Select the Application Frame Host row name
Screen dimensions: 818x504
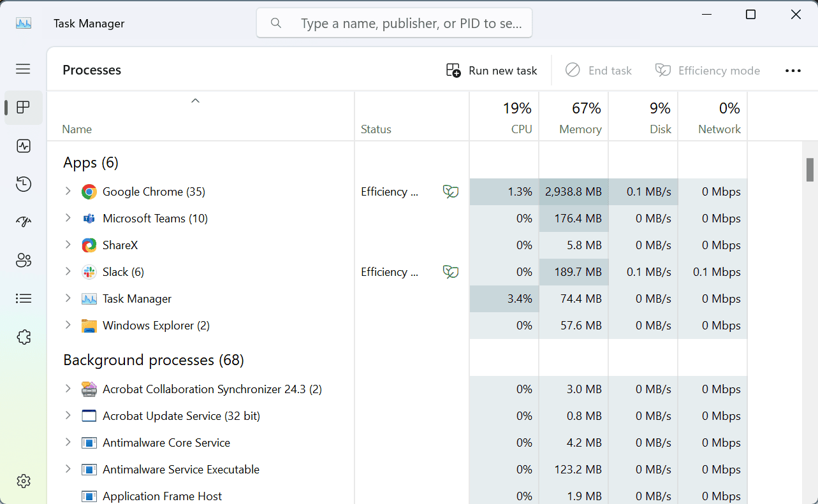pos(163,496)
